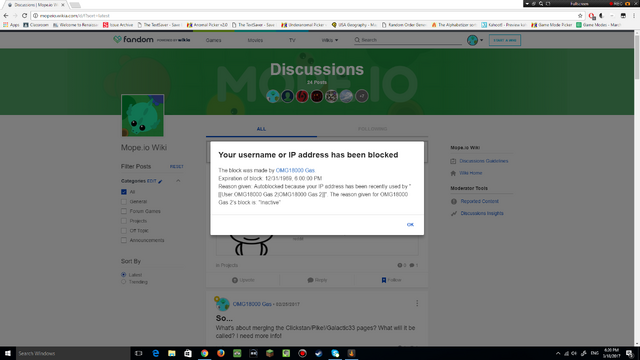Open the Movies menu item
Image resolution: width=640 pixels, height=360 pixels.
255,40
